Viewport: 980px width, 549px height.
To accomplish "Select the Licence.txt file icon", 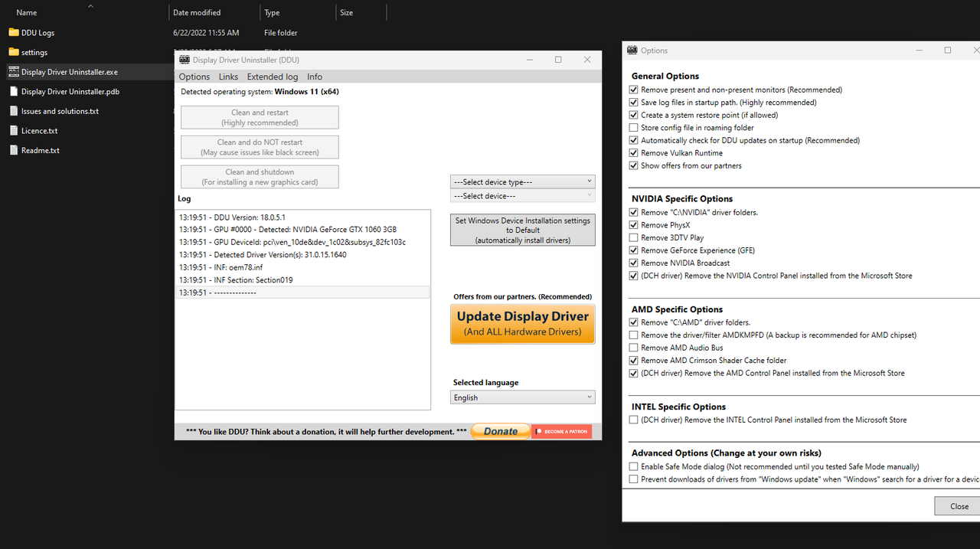I will 14,131.
